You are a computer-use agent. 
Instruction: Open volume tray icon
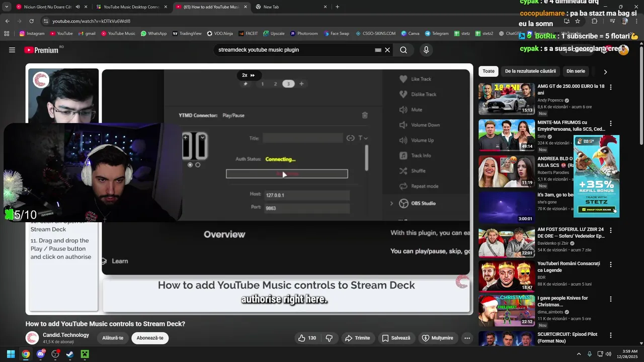click(608, 354)
